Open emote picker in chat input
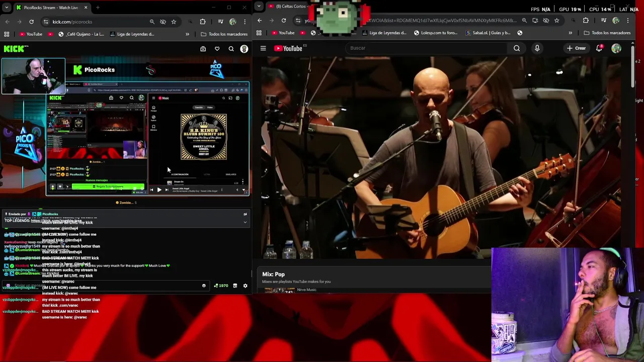The width and height of the screenshot is (644, 362). tap(204, 286)
